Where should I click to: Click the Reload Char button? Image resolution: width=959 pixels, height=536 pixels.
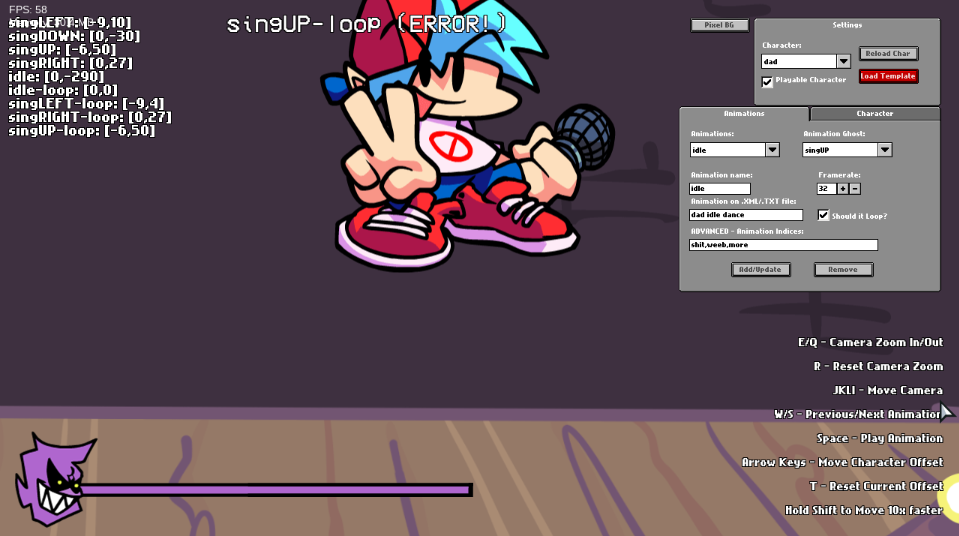click(888, 53)
